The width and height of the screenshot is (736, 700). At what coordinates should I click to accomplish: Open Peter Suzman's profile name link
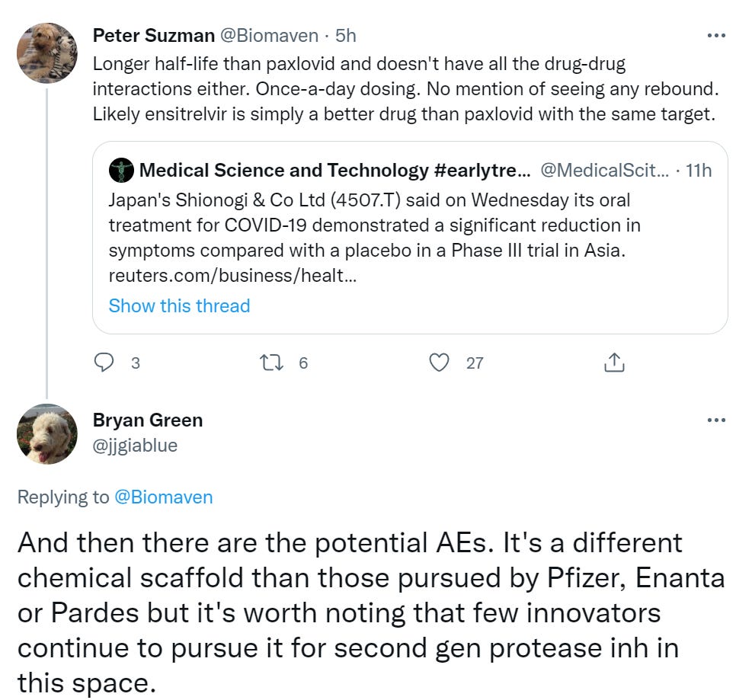pyautogui.click(x=153, y=35)
